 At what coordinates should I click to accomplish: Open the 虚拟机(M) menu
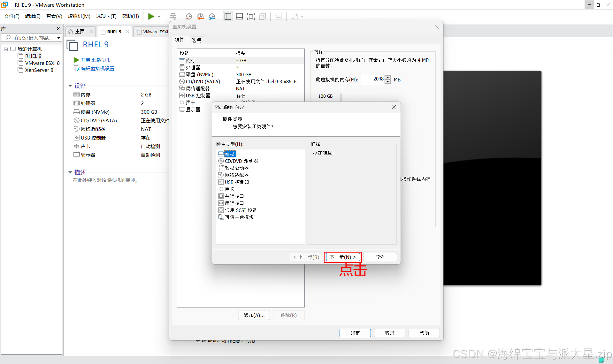click(x=79, y=16)
